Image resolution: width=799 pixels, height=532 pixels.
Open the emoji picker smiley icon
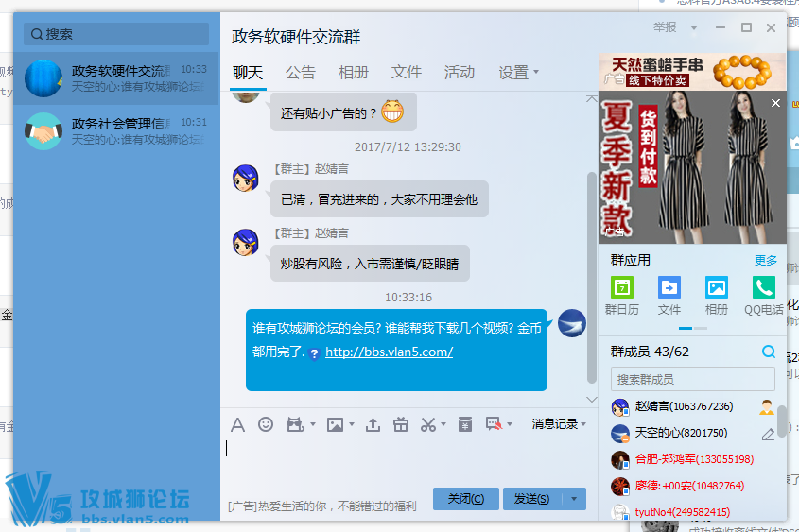click(x=266, y=424)
